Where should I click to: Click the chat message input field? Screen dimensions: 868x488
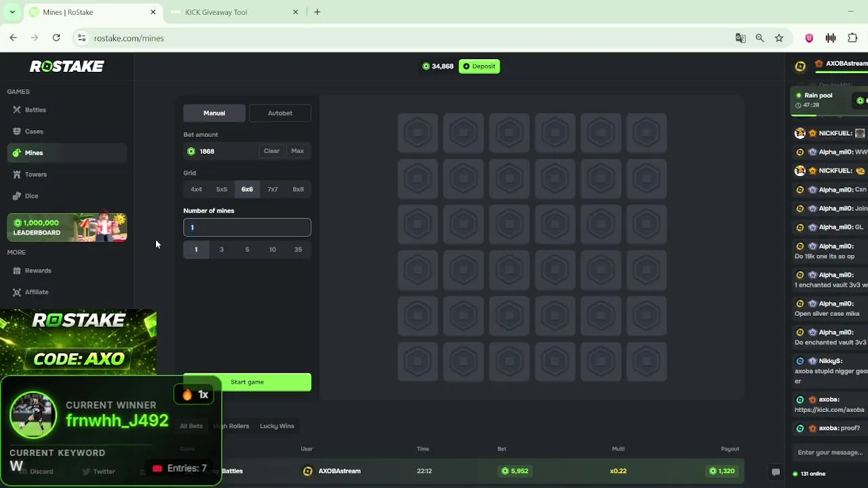pyautogui.click(x=831, y=452)
